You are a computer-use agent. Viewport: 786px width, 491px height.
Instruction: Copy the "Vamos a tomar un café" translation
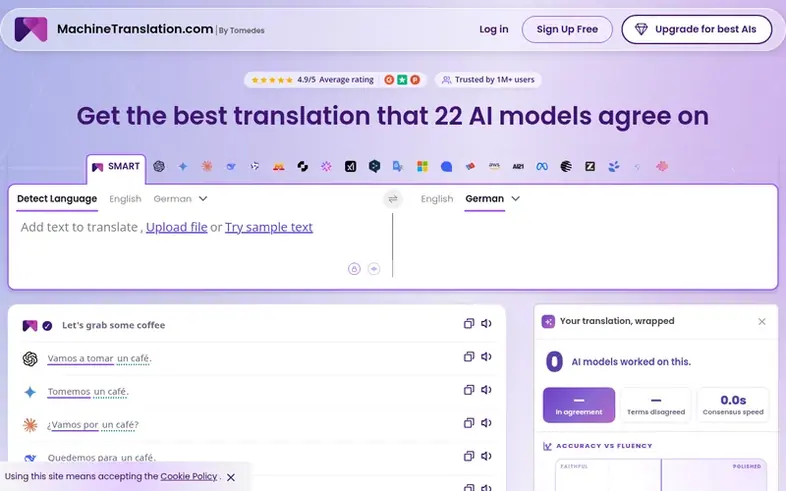tap(469, 357)
